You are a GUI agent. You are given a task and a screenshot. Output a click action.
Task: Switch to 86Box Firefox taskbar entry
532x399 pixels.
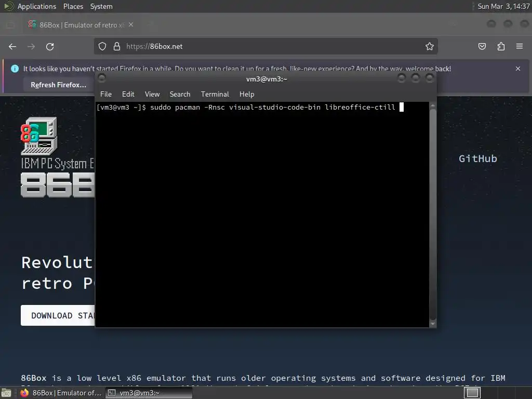point(61,393)
